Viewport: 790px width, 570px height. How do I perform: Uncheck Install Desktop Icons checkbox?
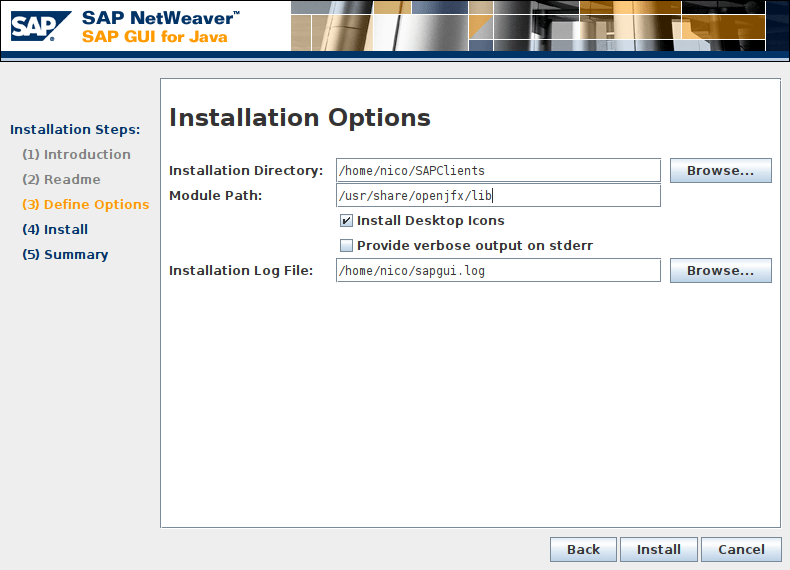tap(346, 220)
